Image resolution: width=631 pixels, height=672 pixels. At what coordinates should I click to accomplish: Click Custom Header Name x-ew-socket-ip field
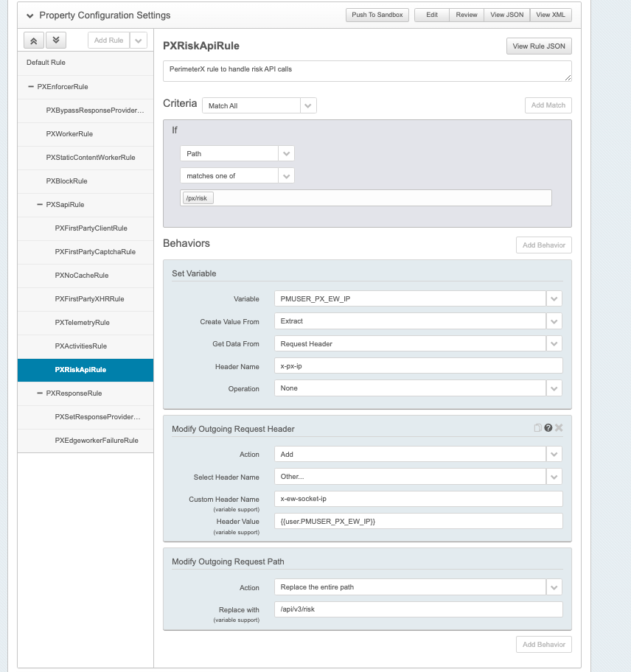pos(419,499)
